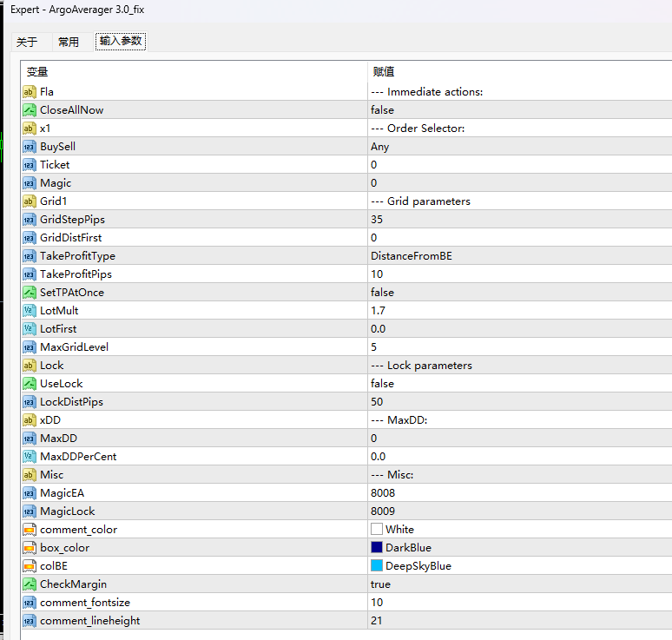Click the string icon beside xDD

tap(30, 420)
